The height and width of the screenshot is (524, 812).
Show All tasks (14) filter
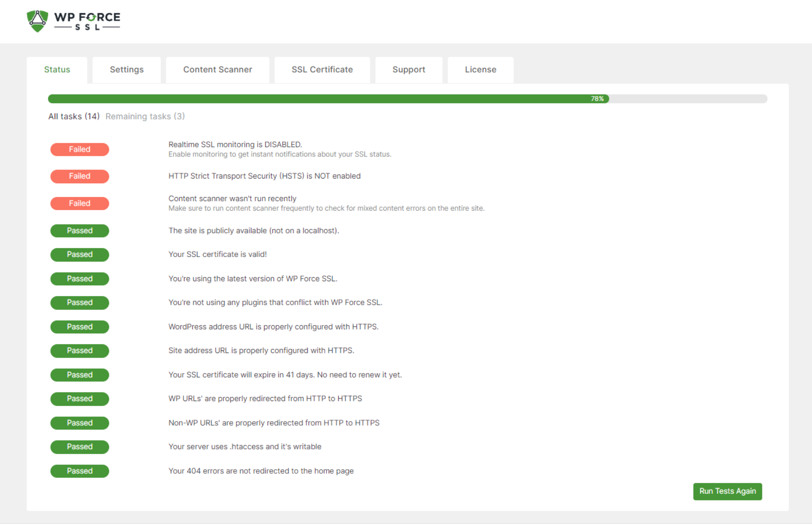pos(74,116)
